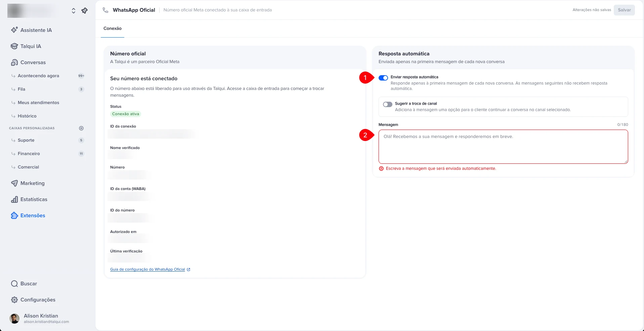Open Histórico conversations

(27, 116)
